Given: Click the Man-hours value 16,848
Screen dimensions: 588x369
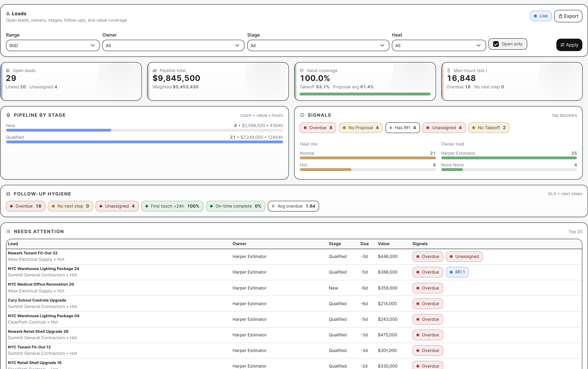Looking at the screenshot, I should (461, 78).
